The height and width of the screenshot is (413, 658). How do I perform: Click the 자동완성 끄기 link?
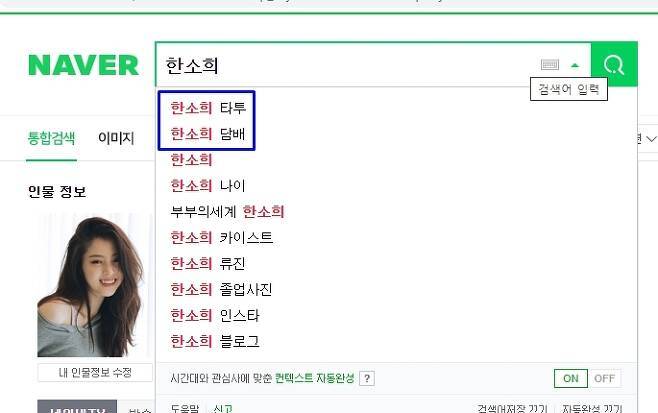point(592,408)
